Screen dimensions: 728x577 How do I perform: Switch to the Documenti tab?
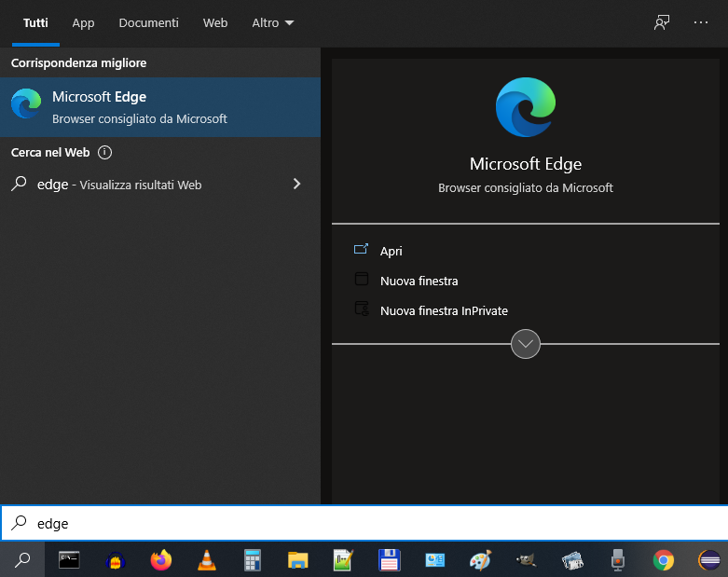(x=148, y=22)
